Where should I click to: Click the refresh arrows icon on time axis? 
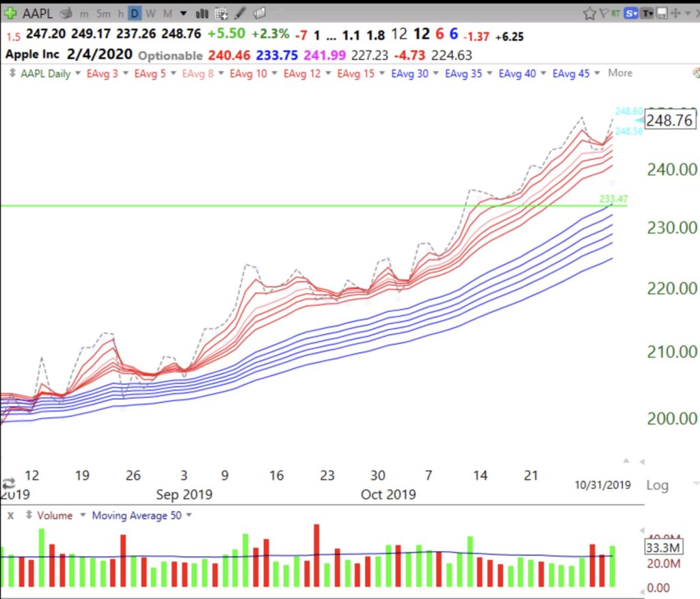8,483
